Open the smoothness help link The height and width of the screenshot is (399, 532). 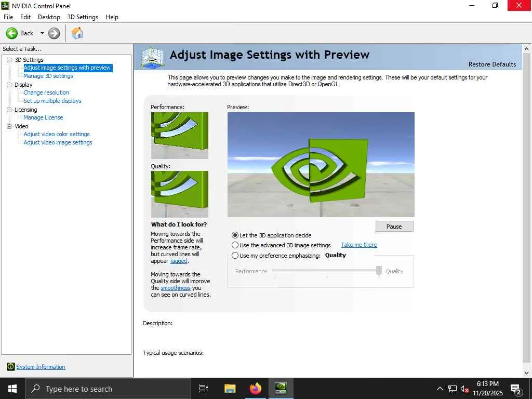point(176,288)
